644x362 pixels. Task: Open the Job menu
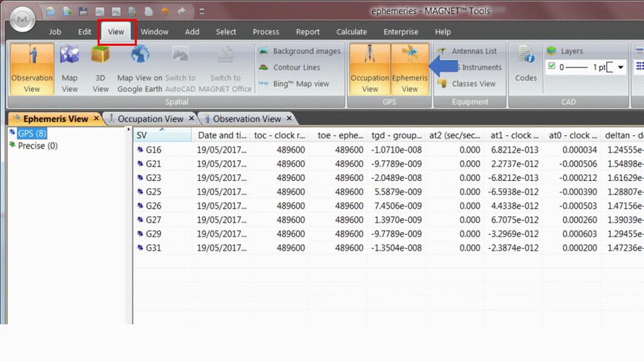55,32
